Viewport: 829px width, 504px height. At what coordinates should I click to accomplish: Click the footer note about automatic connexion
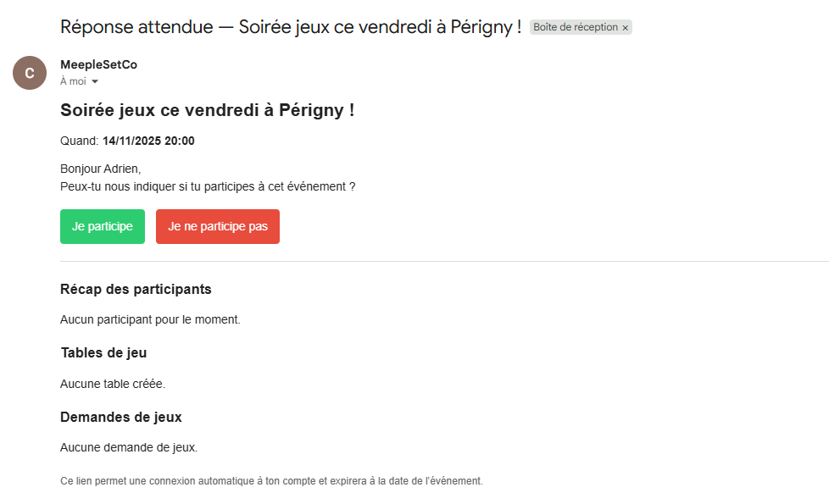[271, 480]
